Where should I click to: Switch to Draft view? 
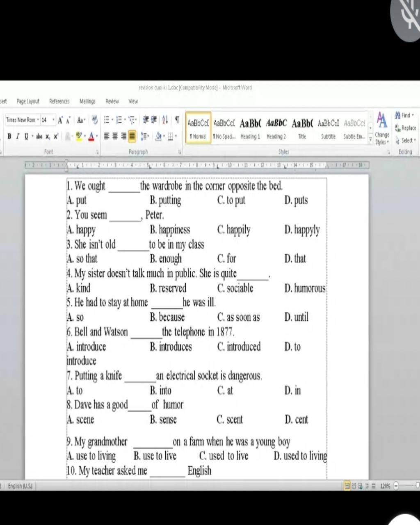pyautogui.click(x=373, y=486)
